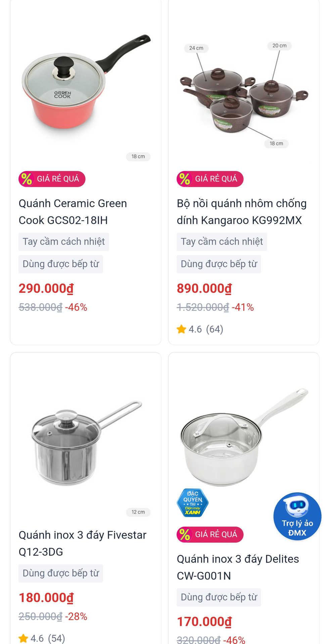Open Quánh inox 3 đáy Fivestar Q12-3DG

[82, 543]
